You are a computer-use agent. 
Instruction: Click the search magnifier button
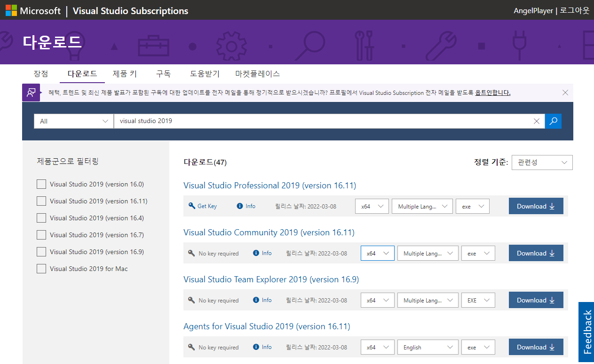point(553,121)
